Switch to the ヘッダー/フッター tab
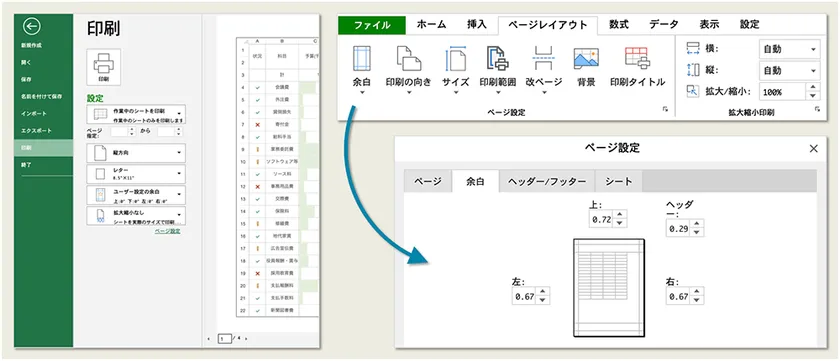The height and width of the screenshot is (361, 840). click(546, 181)
